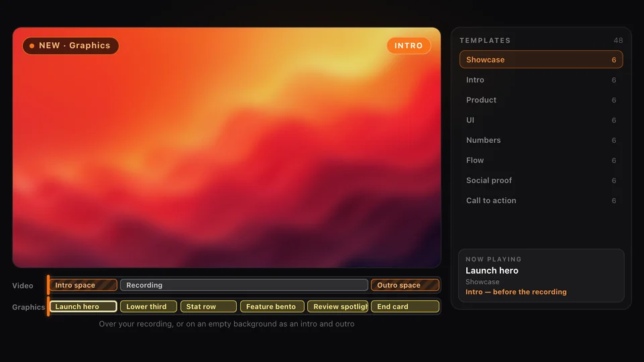
Task: Select the Social proof category
Action: [541, 180]
